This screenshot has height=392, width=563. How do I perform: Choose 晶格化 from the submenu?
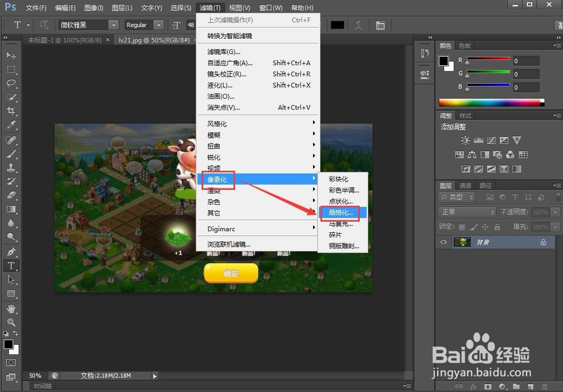coord(342,213)
